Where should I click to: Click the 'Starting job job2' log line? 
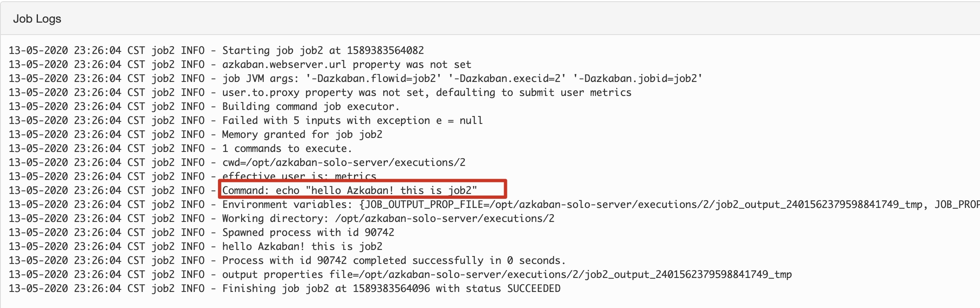[216, 51]
